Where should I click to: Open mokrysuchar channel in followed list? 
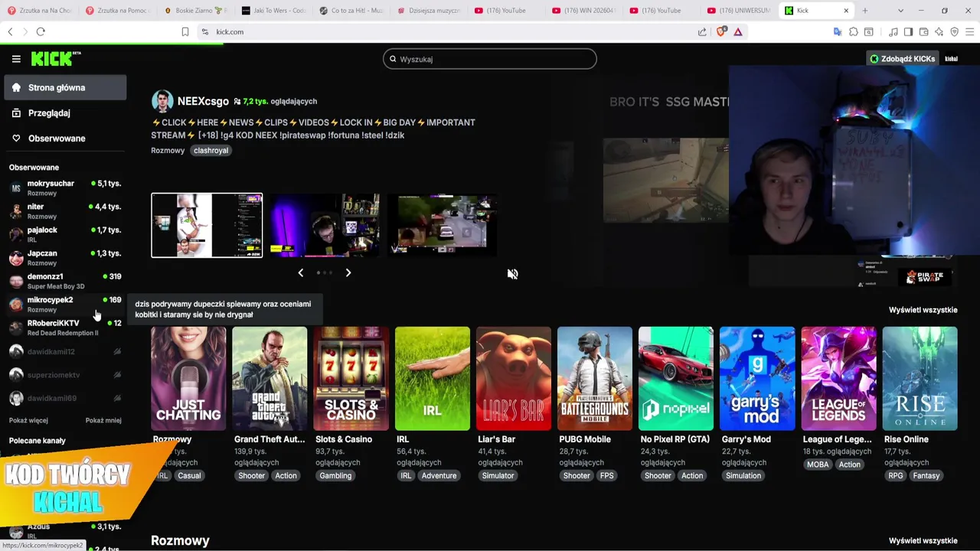pos(65,187)
